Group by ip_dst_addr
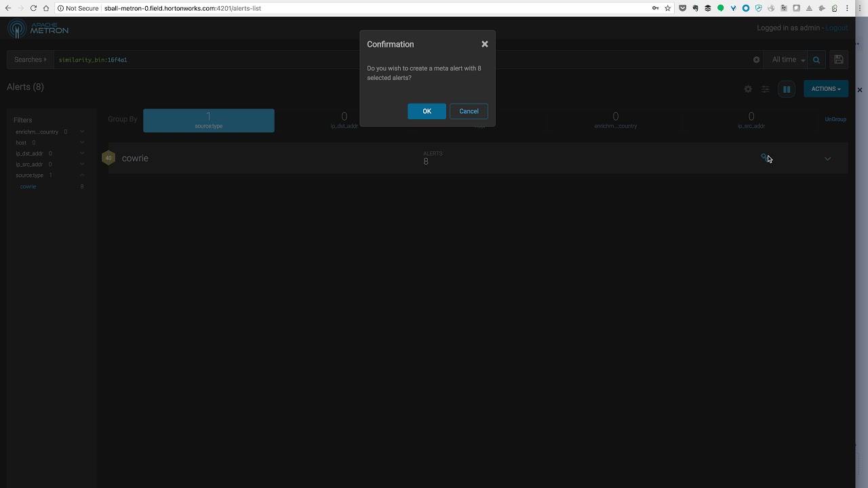Viewport: 868px width, 488px height. (344, 120)
